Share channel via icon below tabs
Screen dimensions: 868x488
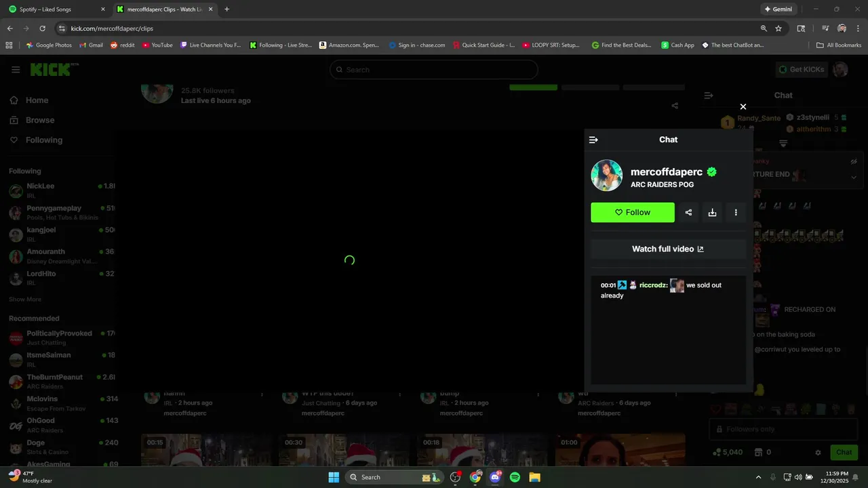[x=675, y=106]
